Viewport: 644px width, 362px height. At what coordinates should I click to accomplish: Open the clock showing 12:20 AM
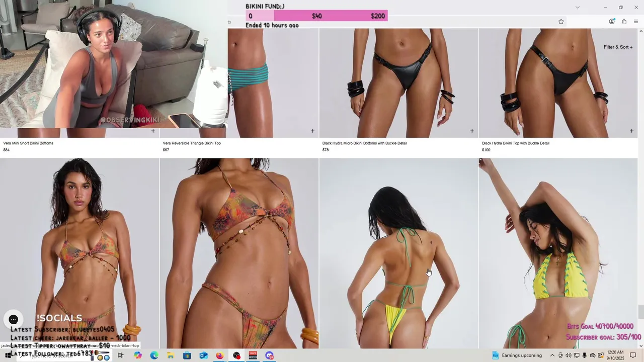[x=616, y=355]
